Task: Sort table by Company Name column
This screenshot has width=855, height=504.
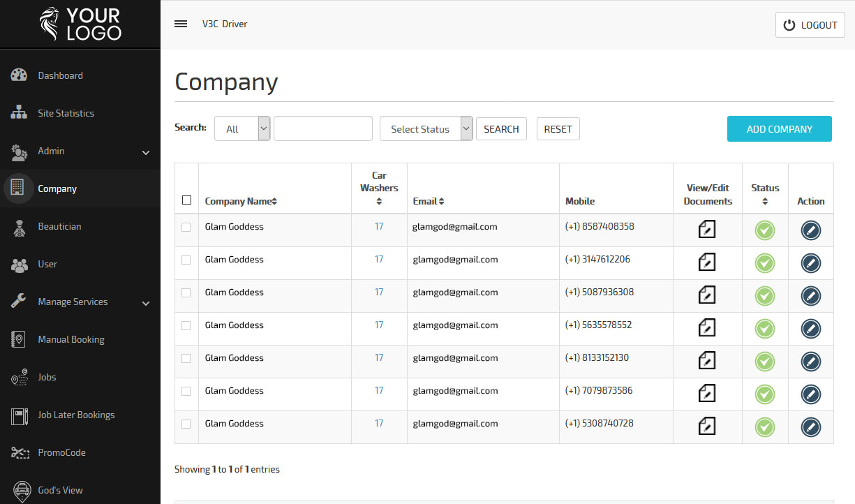Action: (241, 201)
